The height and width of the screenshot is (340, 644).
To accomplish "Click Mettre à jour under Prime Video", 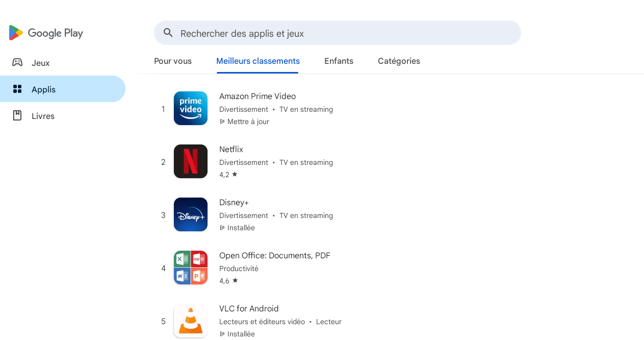I will (244, 122).
